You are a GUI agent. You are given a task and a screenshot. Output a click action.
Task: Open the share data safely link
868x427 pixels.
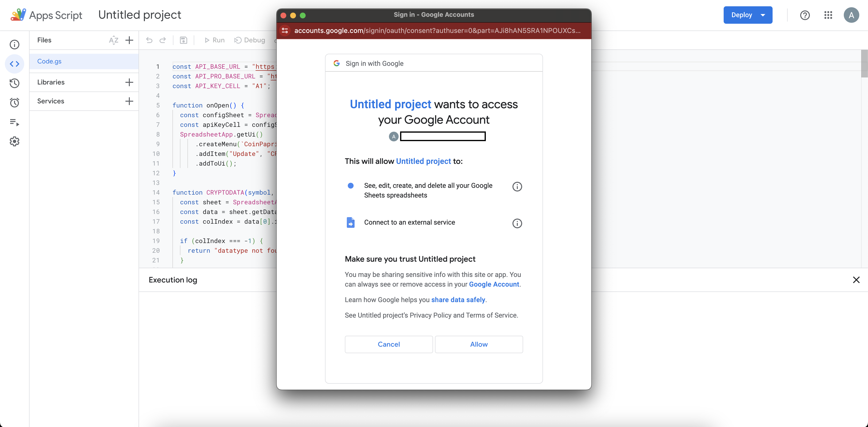458,300
